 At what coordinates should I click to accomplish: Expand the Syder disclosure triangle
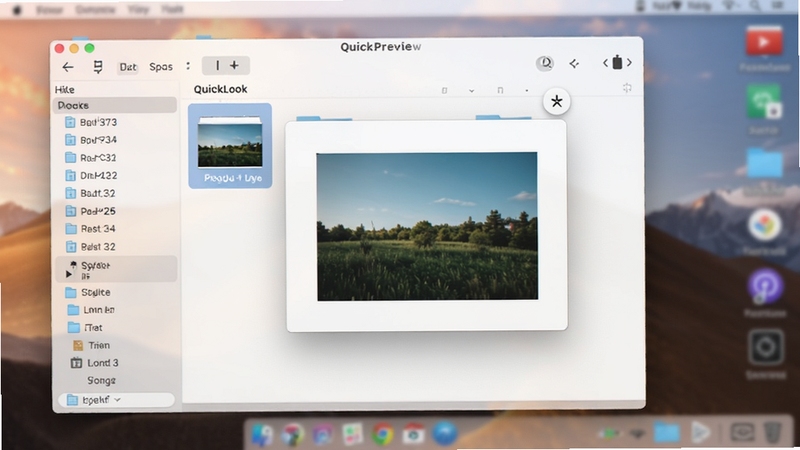tap(68, 274)
